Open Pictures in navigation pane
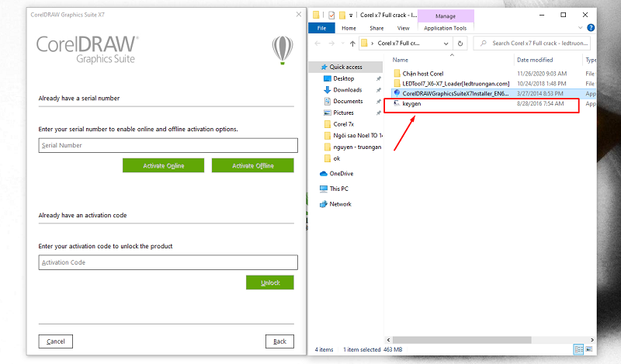Screen dimensions: 621x364 (343, 113)
